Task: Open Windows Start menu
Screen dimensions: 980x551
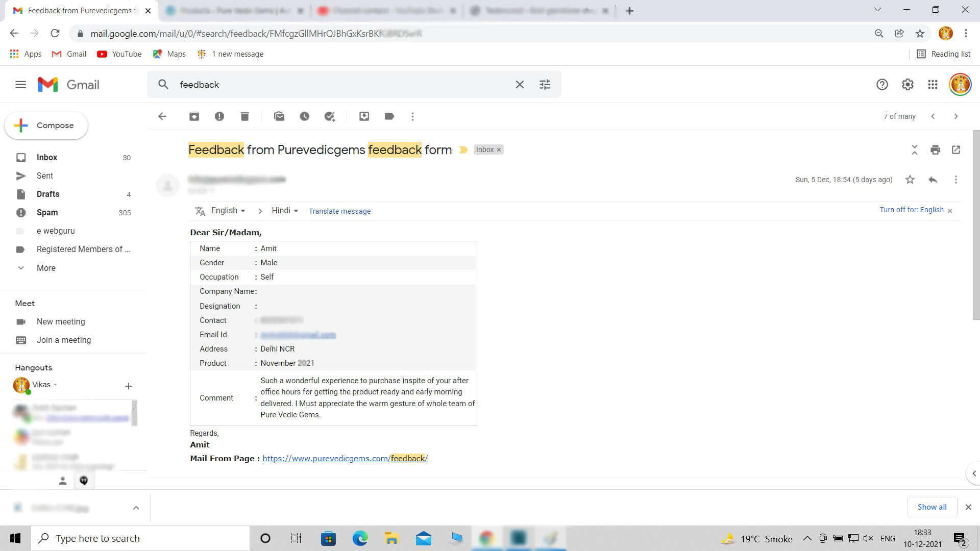Action: (15, 538)
